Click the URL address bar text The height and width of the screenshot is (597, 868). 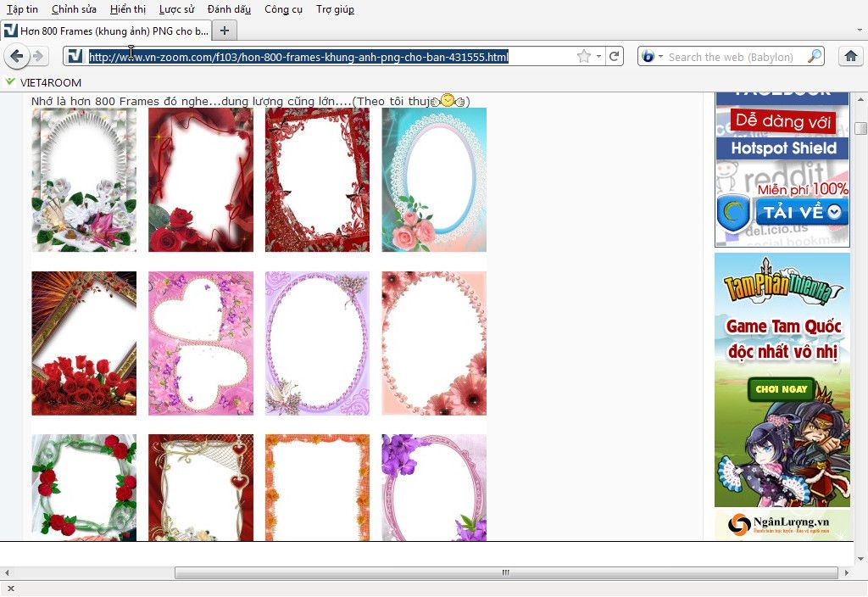click(298, 57)
